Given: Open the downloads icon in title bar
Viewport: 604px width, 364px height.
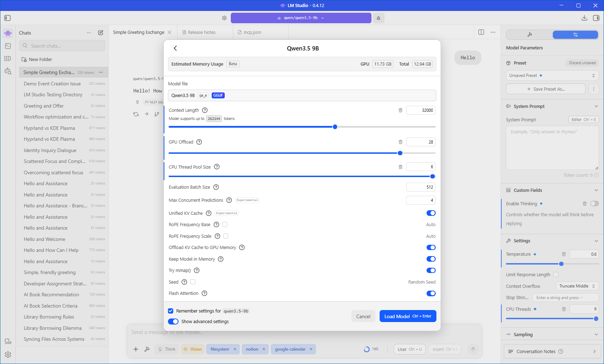Looking at the screenshot, I should click(584, 18).
